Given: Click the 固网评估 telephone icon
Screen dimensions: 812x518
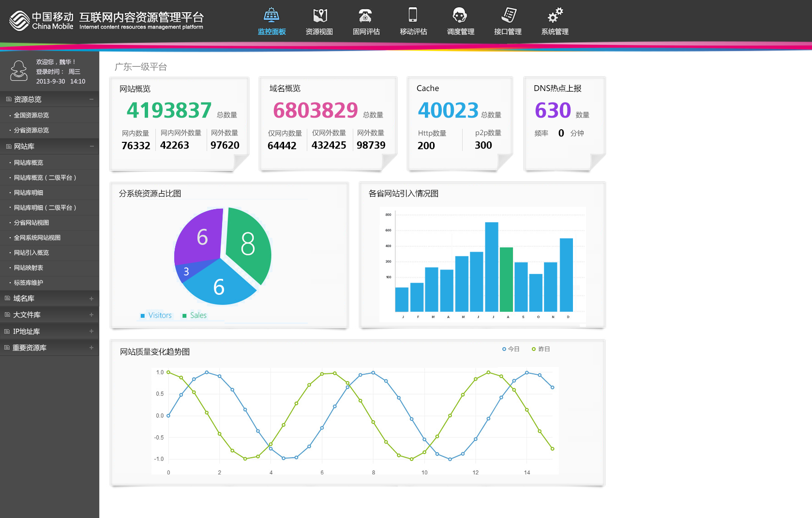Looking at the screenshot, I should coord(366,15).
